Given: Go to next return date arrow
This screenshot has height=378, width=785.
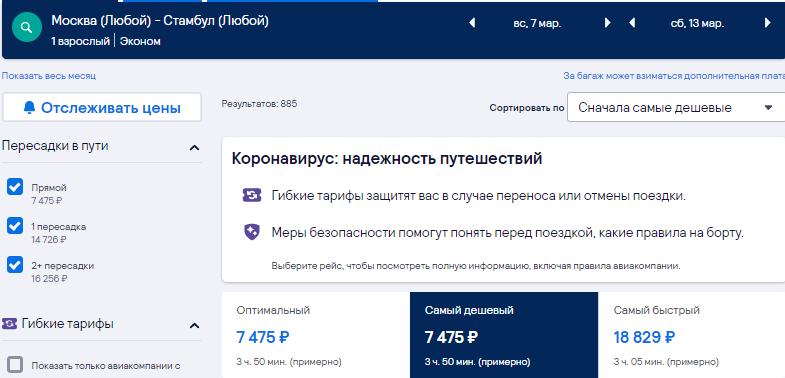Looking at the screenshot, I should pos(767,23).
